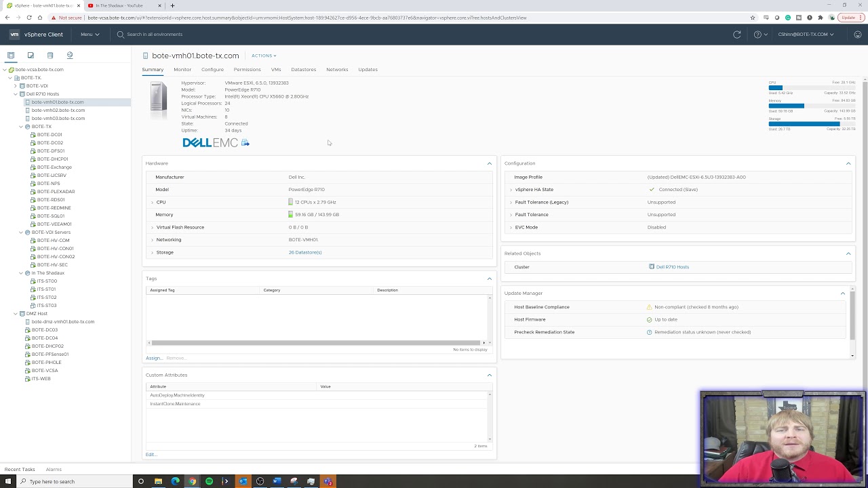Select the BOTE-PIHOLE virtual machine
Screen dimensions: 868x488
[x=47, y=363]
